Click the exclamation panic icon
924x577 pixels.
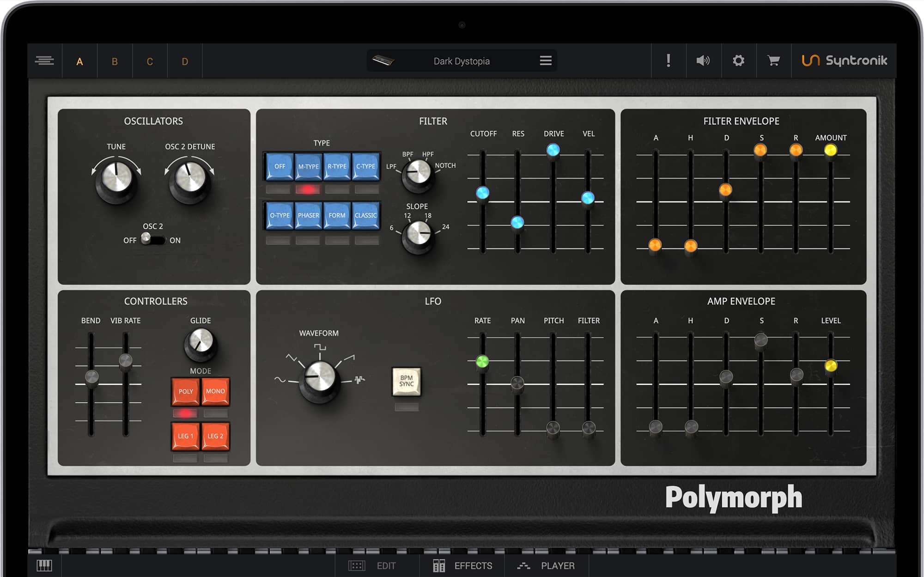[x=668, y=61]
